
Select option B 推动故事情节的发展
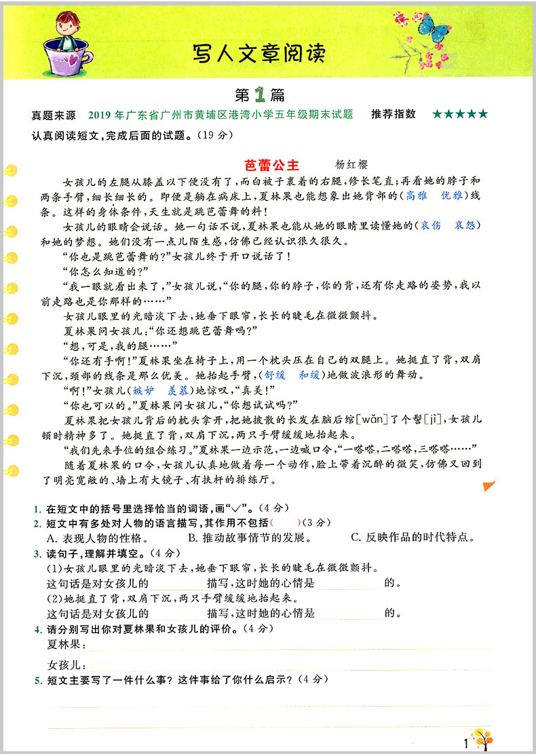[x=250, y=537]
